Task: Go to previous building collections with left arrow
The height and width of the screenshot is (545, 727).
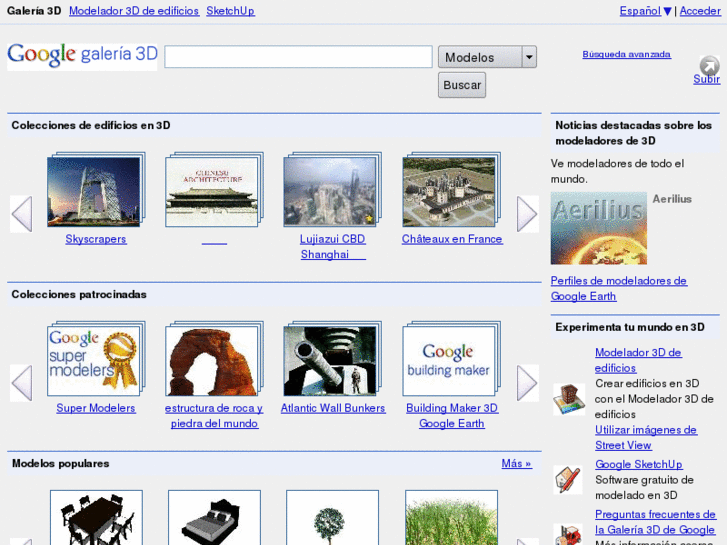Action: [22, 214]
